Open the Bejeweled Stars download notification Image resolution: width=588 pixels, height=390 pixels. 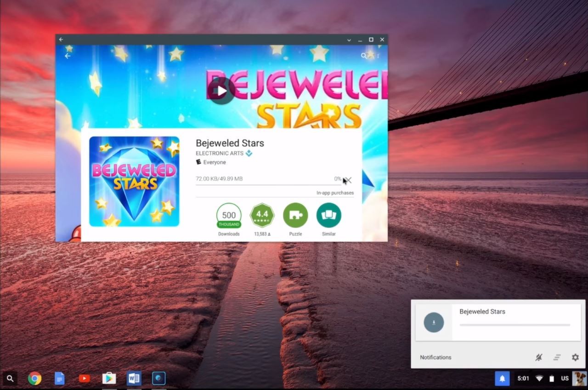point(498,322)
